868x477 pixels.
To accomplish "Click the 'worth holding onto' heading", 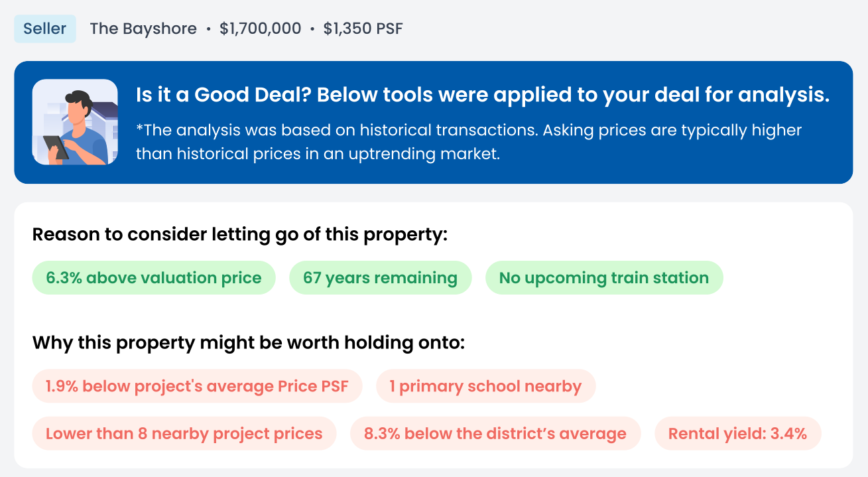I will [x=249, y=343].
